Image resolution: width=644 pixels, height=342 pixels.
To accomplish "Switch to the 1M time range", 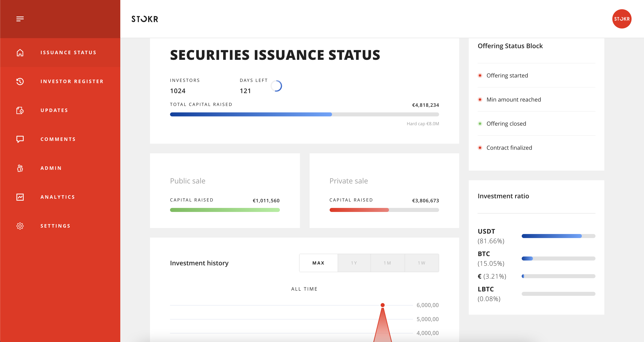I will point(388,263).
